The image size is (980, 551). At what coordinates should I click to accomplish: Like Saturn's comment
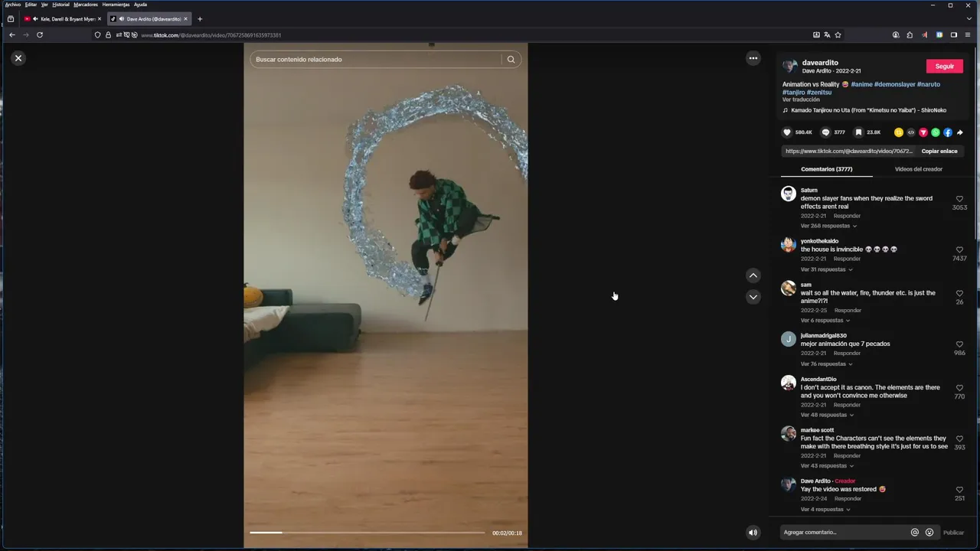[959, 199]
